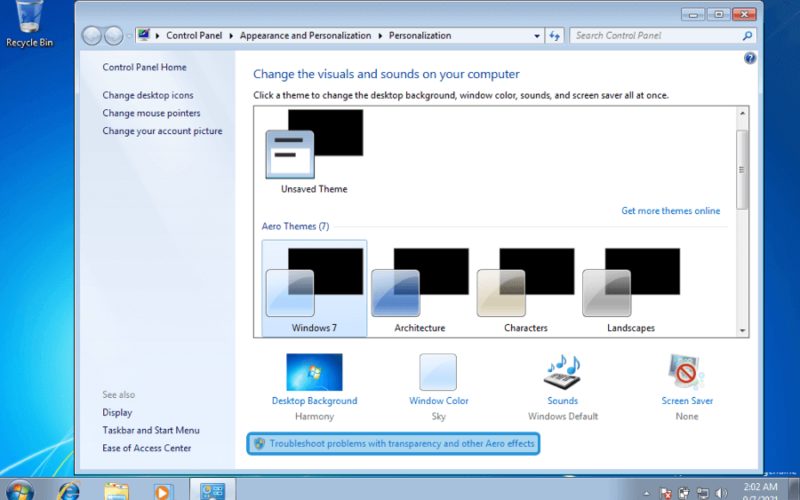Click the theme list scrollbar thumb
Image resolution: width=800 pixels, height=500 pixels.
point(742,169)
